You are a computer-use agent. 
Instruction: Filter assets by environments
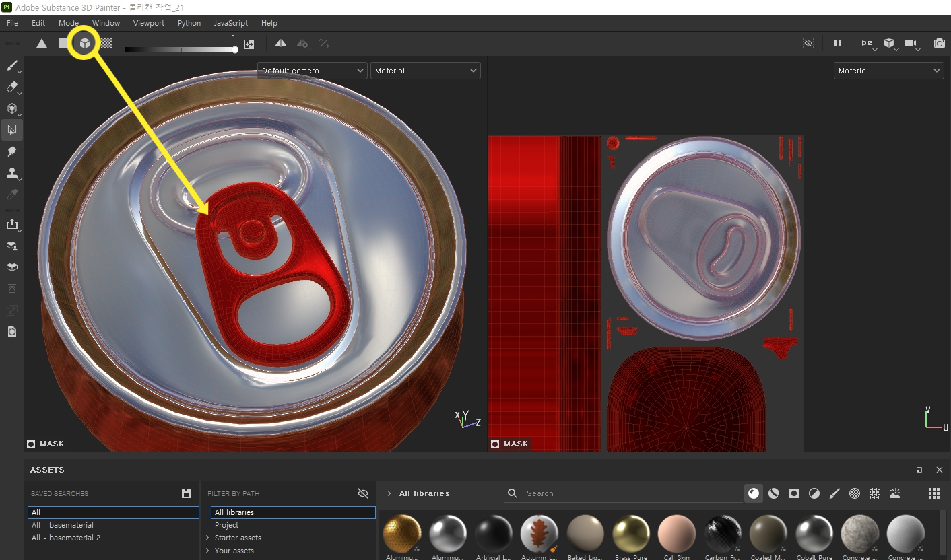895,493
